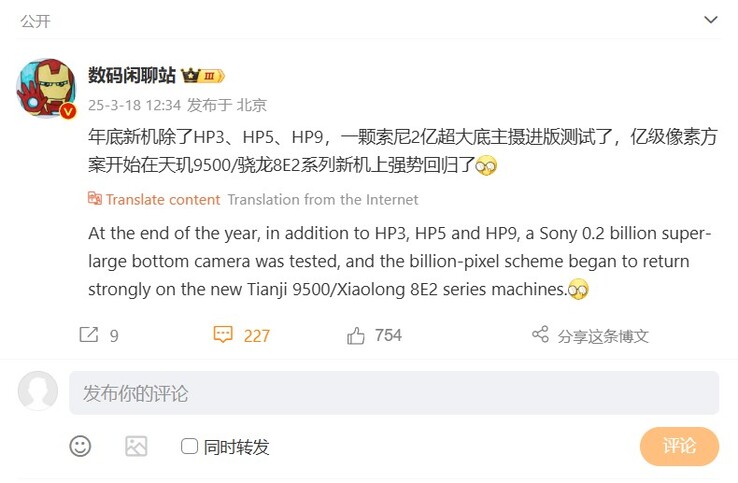The image size is (738, 483).
Task: Click the gray commenter avatar placeholder
Action: point(38,391)
